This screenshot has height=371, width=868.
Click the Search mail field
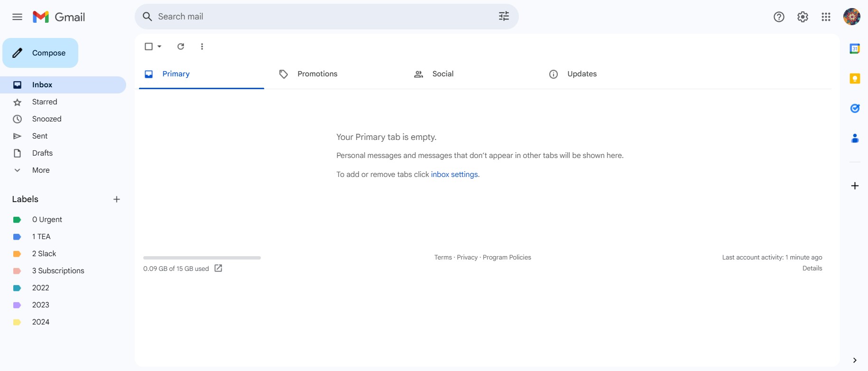[323, 17]
